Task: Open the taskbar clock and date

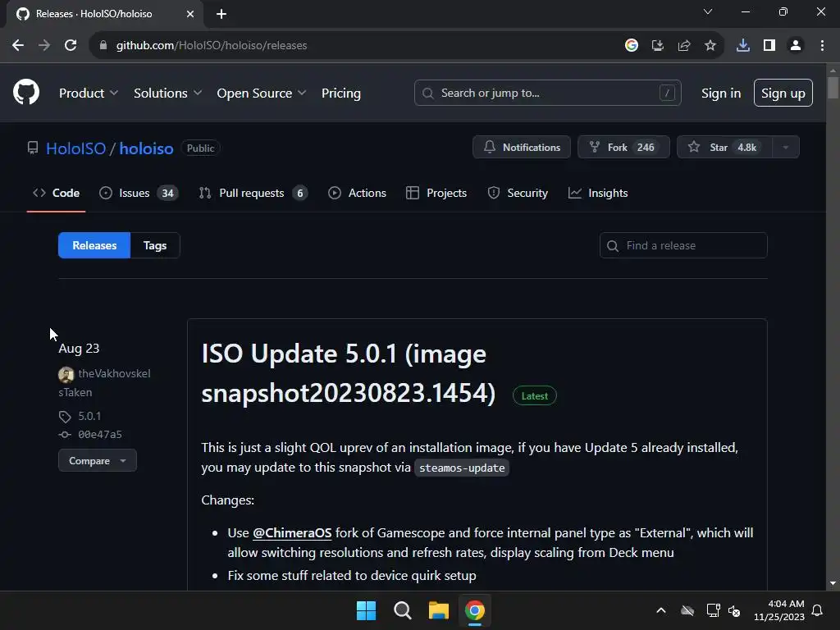Action: [779, 610]
